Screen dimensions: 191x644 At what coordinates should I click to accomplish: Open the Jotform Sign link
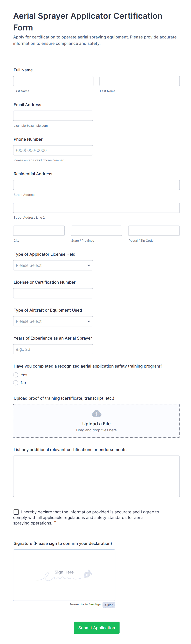point(92,605)
